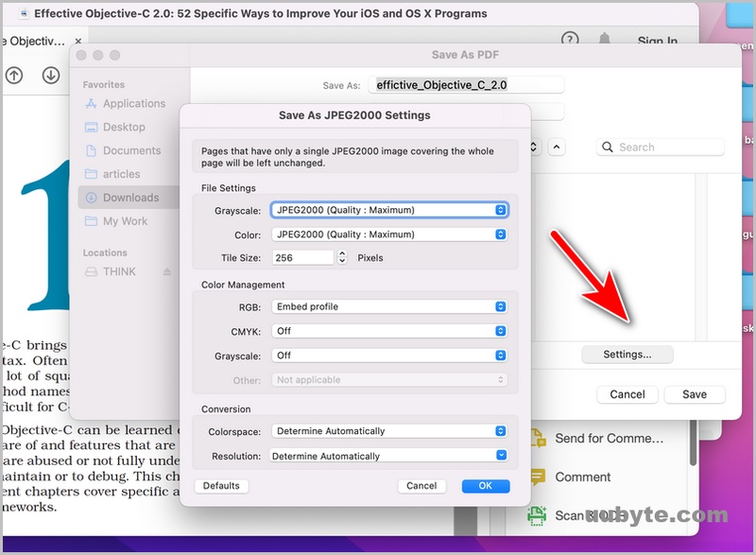Open the Colorspace conversion dropdown
This screenshot has width=756, height=555.
[x=389, y=431]
